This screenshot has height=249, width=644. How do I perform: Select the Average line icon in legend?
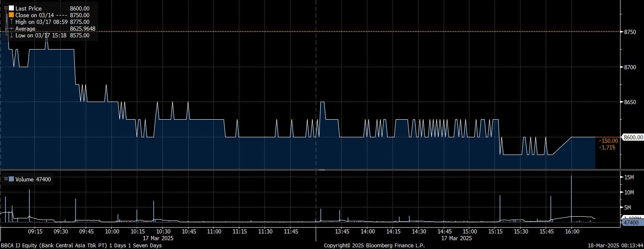[x=11, y=29]
